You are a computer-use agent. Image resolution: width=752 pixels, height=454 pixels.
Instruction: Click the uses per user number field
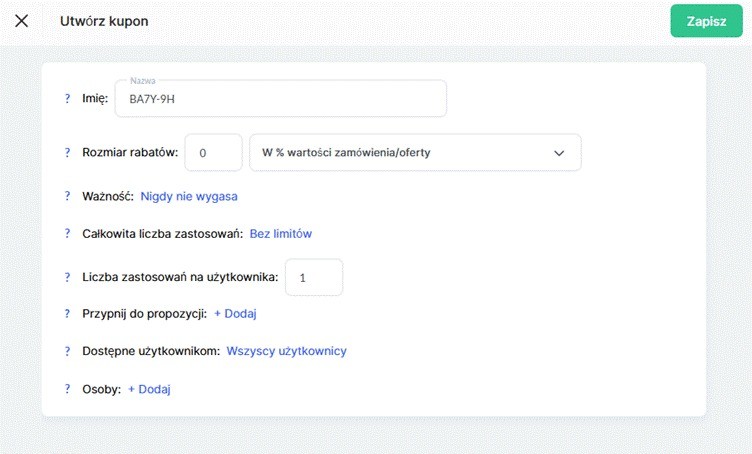(x=313, y=277)
